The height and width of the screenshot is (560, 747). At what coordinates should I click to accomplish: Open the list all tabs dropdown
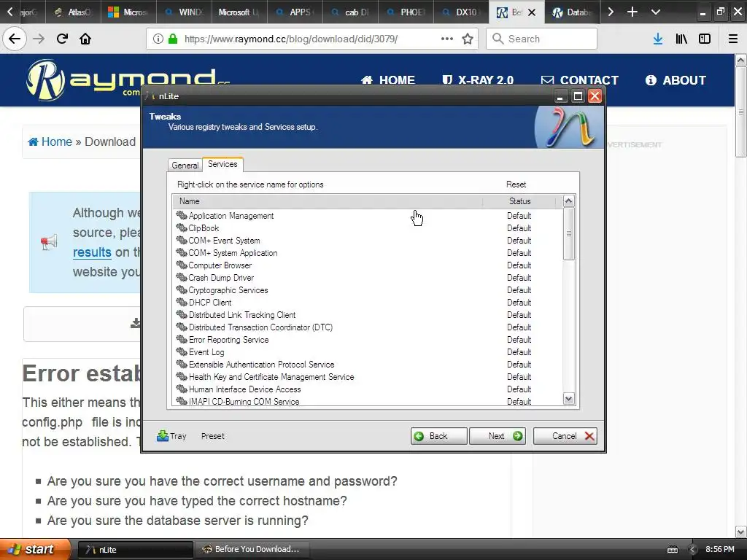point(656,12)
